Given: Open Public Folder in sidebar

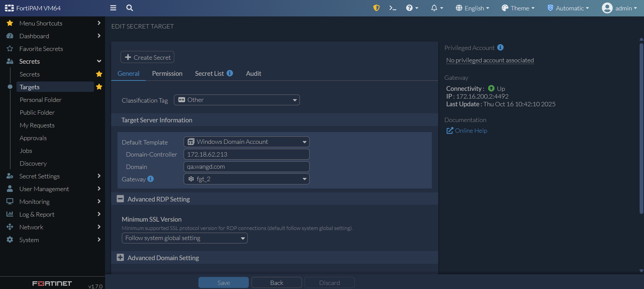Looking at the screenshot, I should point(37,112).
